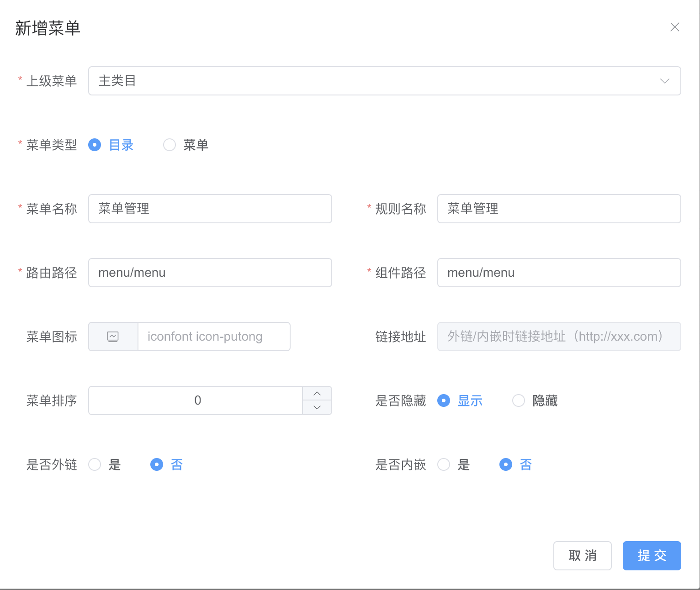Decrease 菜单排序 with the down arrow
700x590 pixels.
click(x=317, y=407)
